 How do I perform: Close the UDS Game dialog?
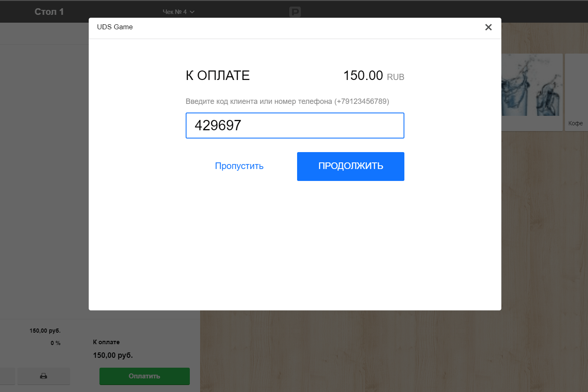(x=488, y=27)
